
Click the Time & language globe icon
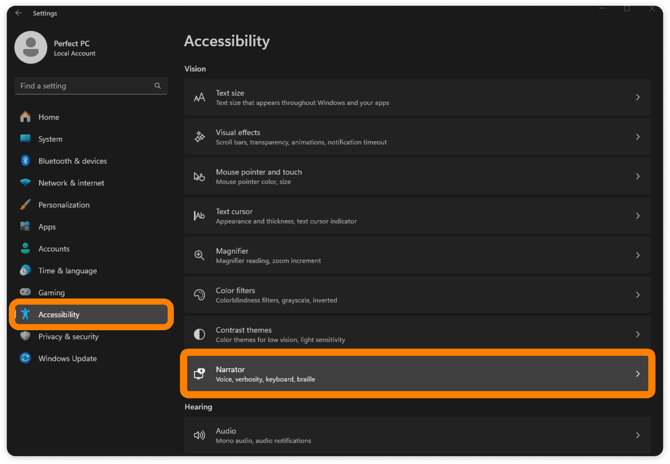point(25,270)
